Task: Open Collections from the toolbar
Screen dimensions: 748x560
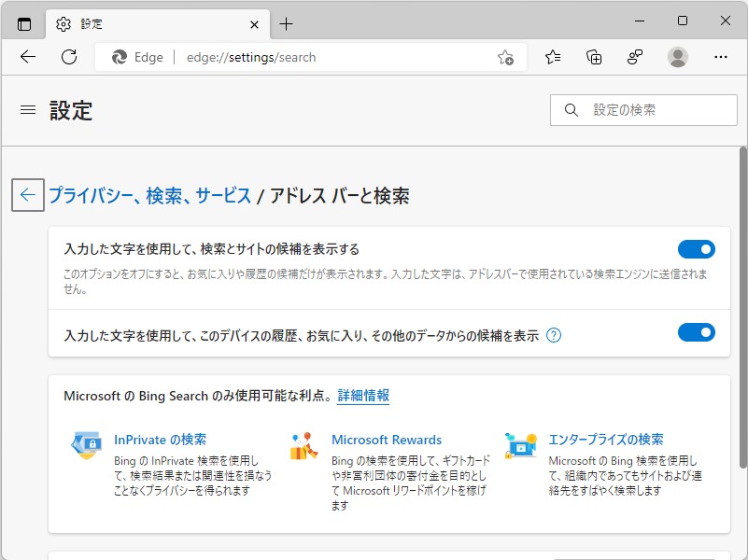Action: (x=593, y=57)
